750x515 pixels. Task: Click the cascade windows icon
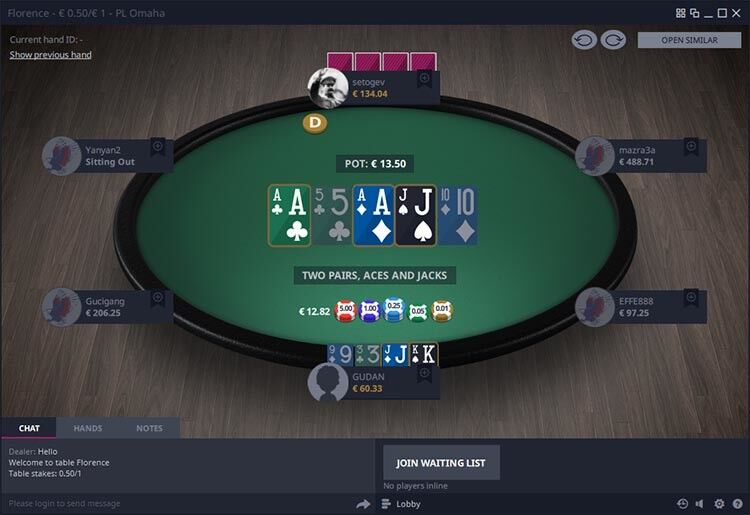tap(695, 13)
